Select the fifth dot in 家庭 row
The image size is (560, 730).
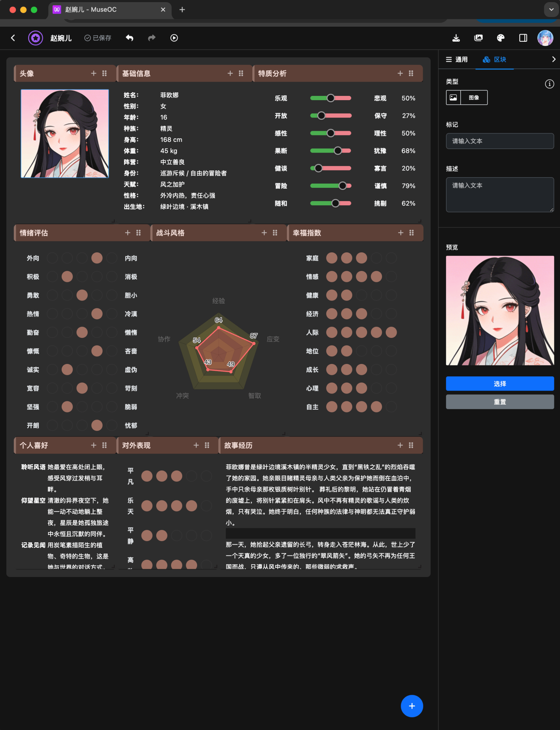click(x=391, y=258)
